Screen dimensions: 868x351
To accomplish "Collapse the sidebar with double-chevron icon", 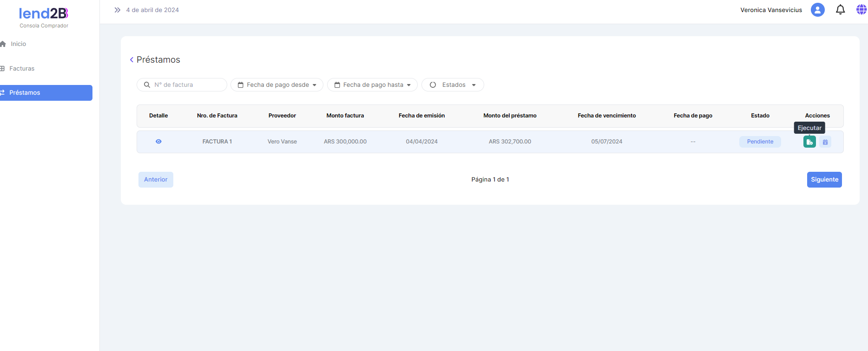I will [x=118, y=10].
